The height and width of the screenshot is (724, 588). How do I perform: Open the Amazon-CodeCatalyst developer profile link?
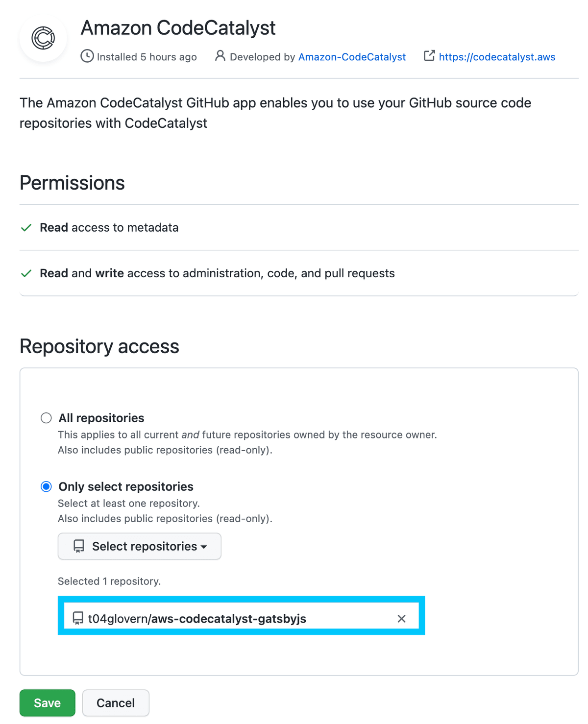pyautogui.click(x=352, y=56)
